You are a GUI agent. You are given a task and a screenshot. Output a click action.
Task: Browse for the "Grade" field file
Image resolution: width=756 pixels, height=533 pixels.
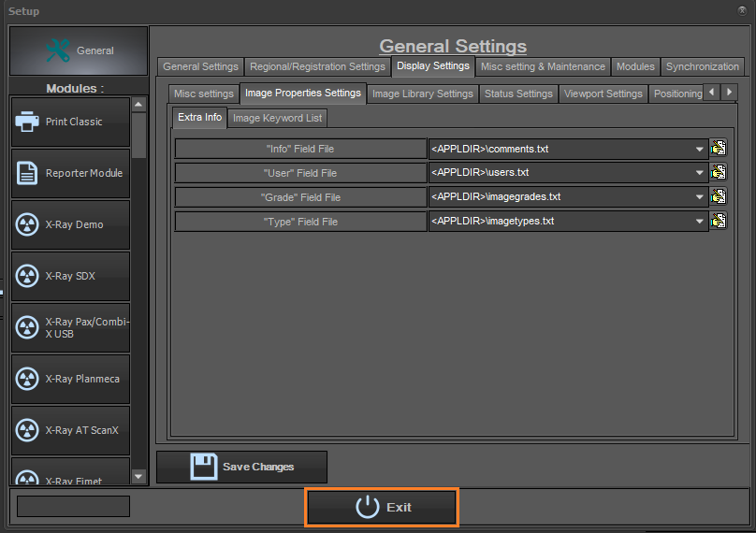click(x=719, y=196)
